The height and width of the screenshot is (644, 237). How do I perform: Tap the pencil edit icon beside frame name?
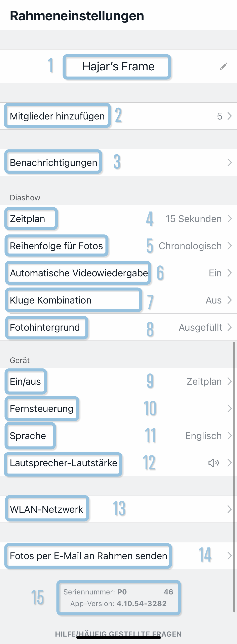pos(224,66)
